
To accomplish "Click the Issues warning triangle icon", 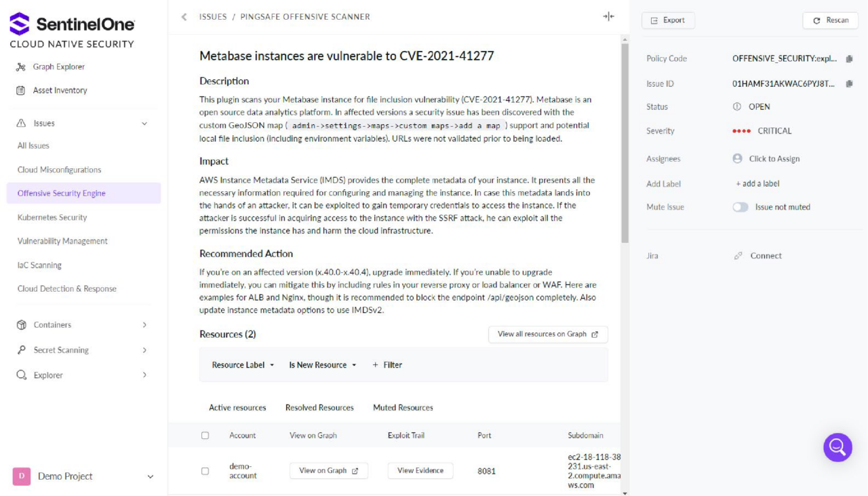I will [x=20, y=123].
